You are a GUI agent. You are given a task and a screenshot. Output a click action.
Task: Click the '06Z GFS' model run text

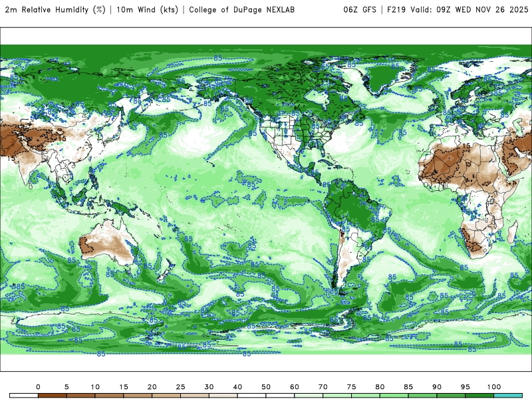[360, 10]
